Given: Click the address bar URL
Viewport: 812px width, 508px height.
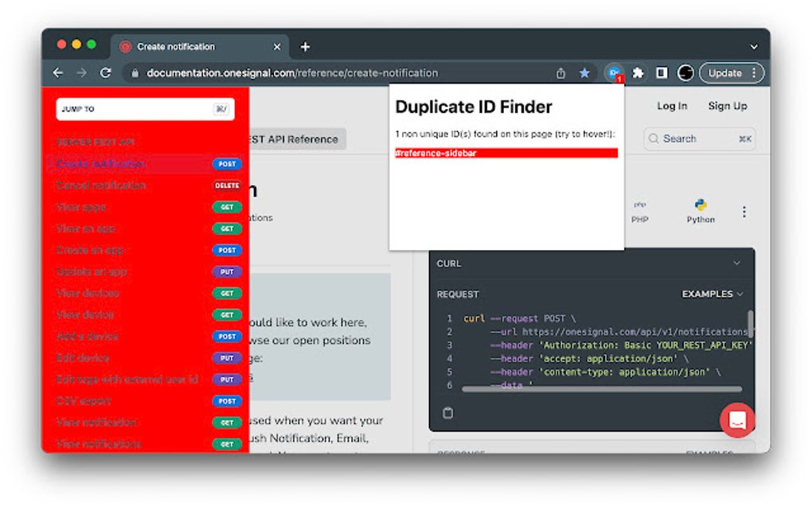Looking at the screenshot, I should point(292,73).
